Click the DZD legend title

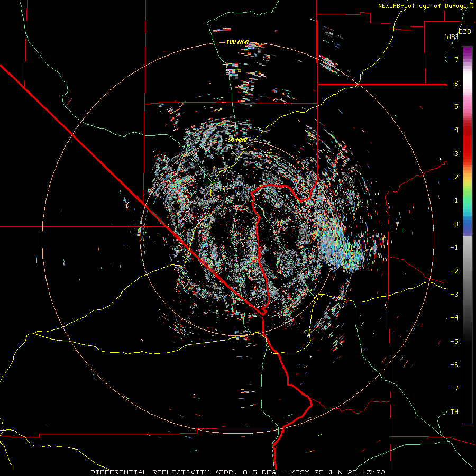tap(465, 32)
